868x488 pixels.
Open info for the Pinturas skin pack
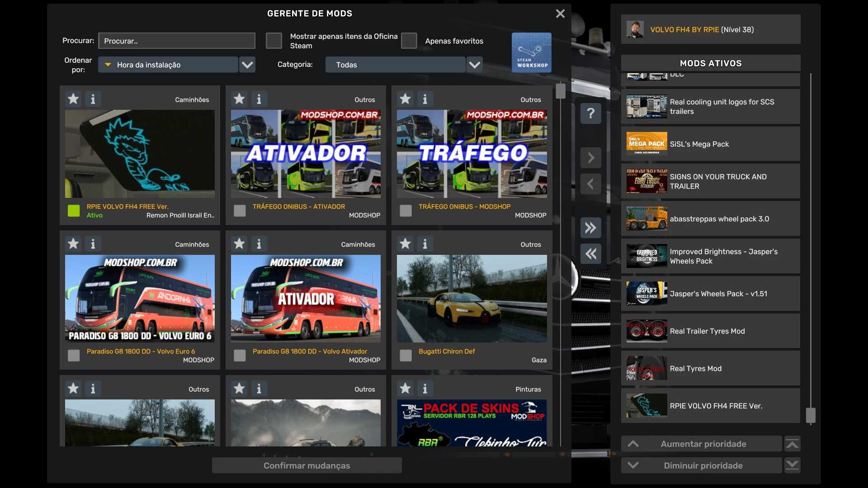pos(425,389)
